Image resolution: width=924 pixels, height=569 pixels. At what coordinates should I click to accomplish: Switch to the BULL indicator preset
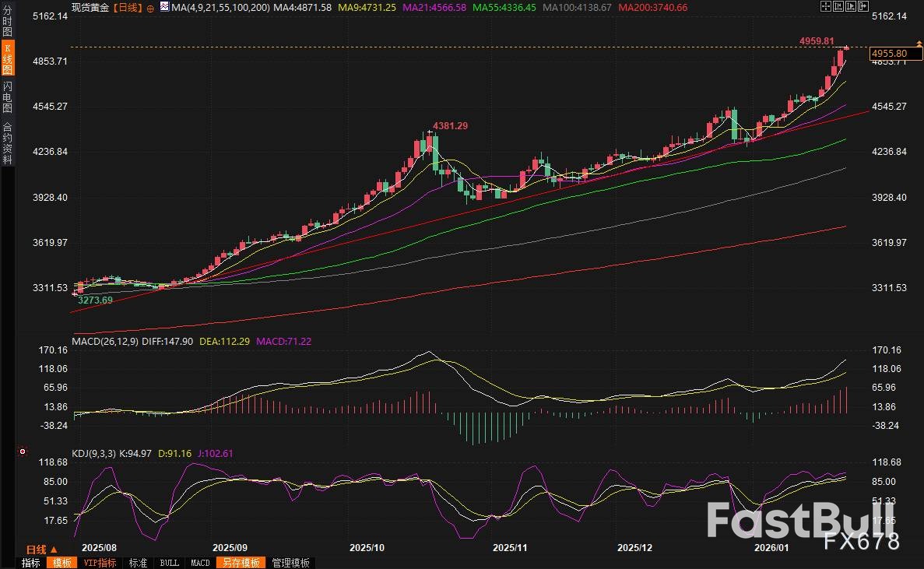coord(169,563)
